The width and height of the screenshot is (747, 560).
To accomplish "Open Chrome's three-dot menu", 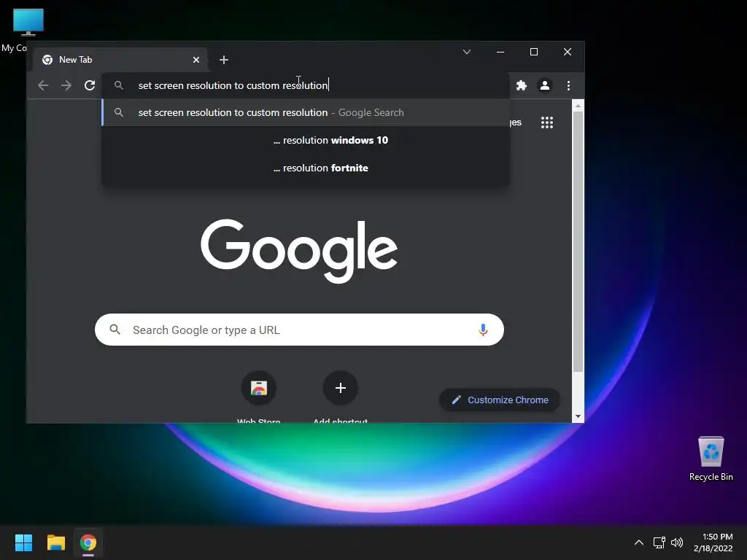I will 568,85.
